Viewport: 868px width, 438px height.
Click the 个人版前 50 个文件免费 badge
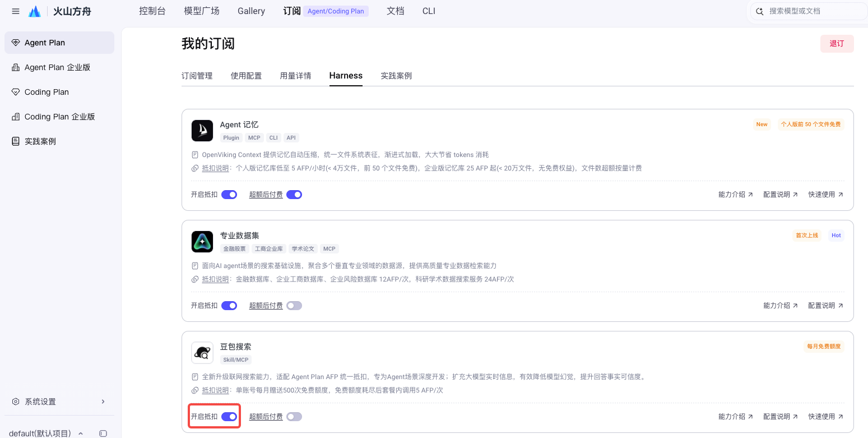click(811, 125)
